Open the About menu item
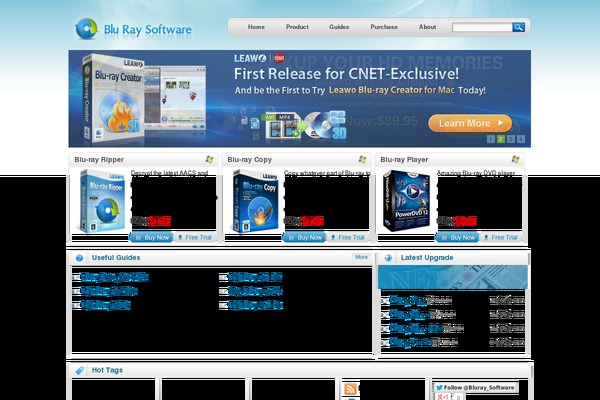Image resolution: width=600 pixels, height=400 pixels. 427,27
